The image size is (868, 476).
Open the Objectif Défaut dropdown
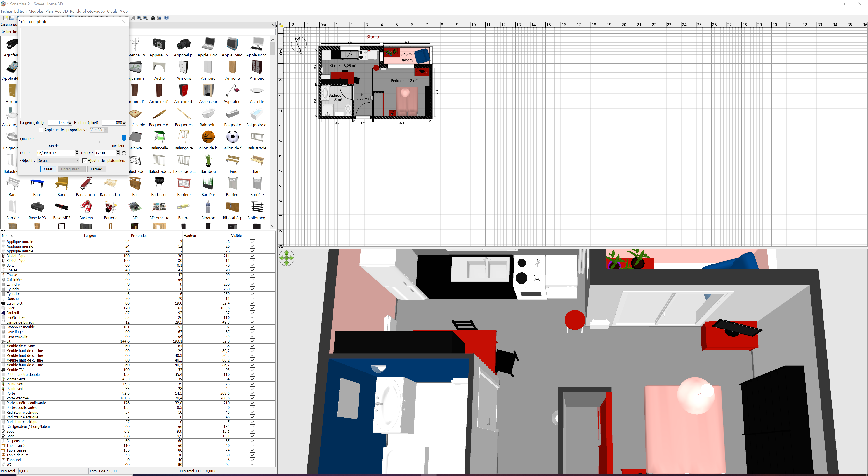[58, 161]
